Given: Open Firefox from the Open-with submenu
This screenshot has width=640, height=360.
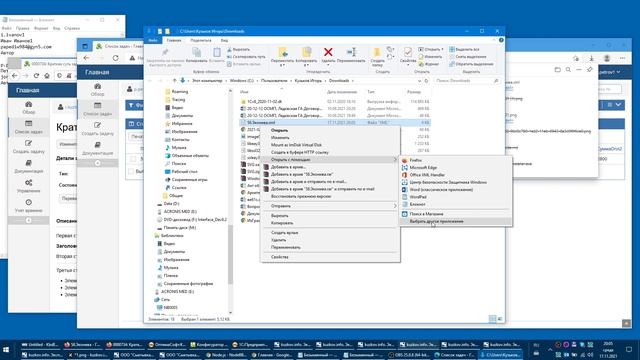Looking at the screenshot, I should (455, 160).
